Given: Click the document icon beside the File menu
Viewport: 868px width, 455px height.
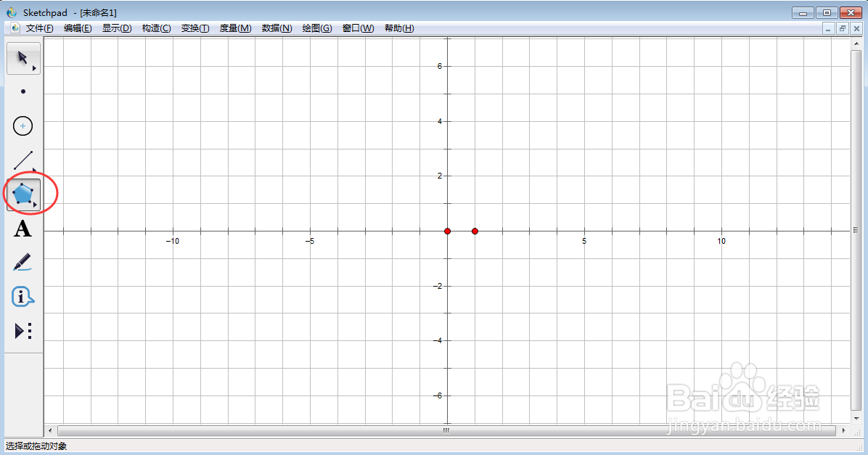Looking at the screenshot, I should tap(15, 28).
